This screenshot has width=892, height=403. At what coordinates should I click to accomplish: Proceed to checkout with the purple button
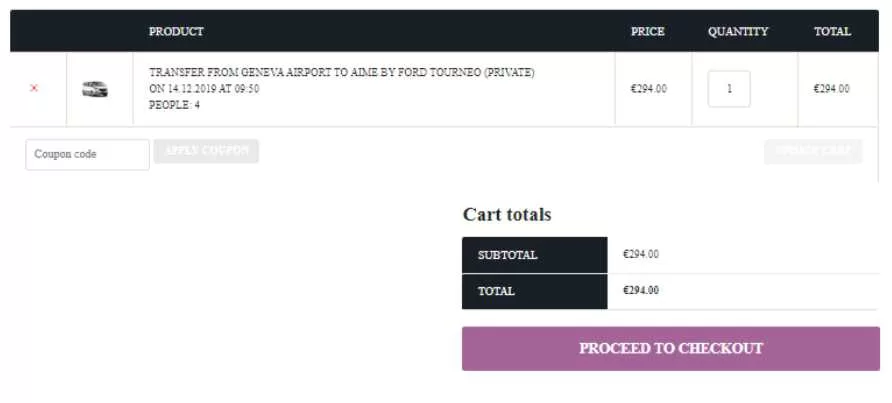(670, 349)
